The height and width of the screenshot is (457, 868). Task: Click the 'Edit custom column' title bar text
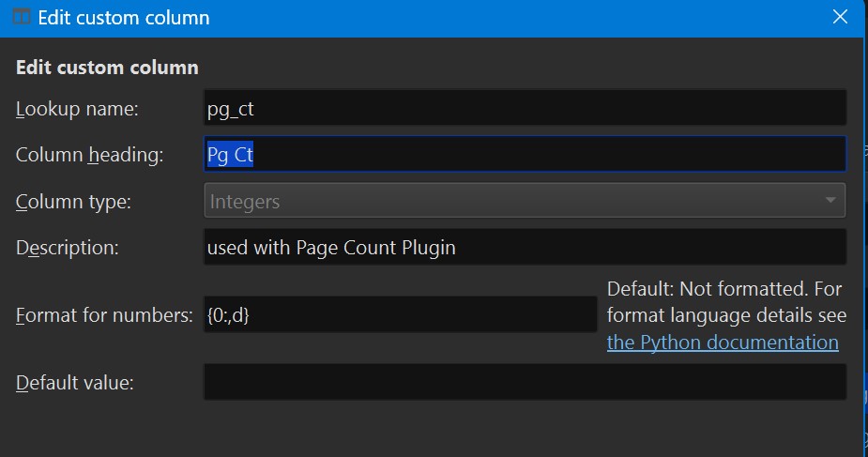tap(124, 17)
